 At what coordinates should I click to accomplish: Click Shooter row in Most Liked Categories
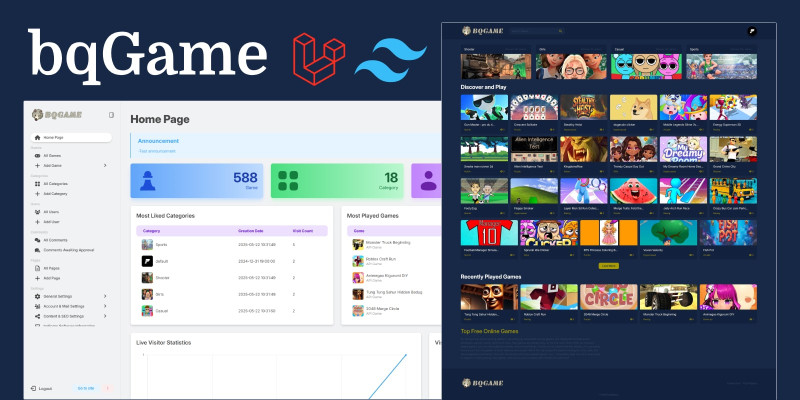coord(232,278)
